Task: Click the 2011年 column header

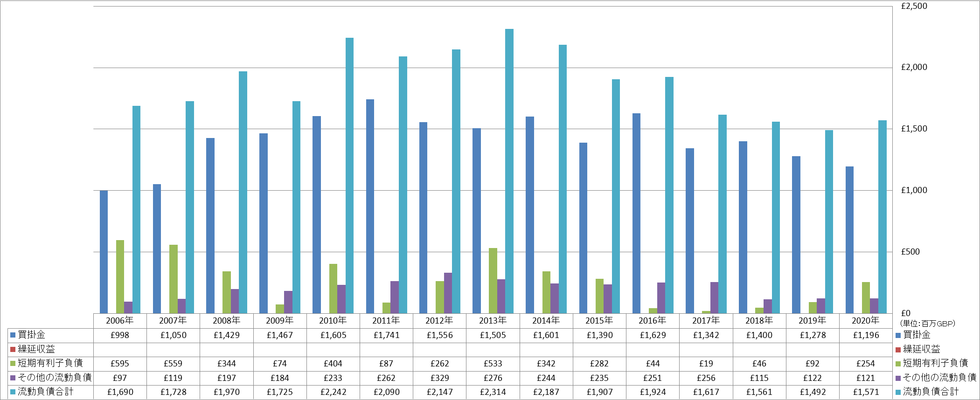Action: coord(386,321)
